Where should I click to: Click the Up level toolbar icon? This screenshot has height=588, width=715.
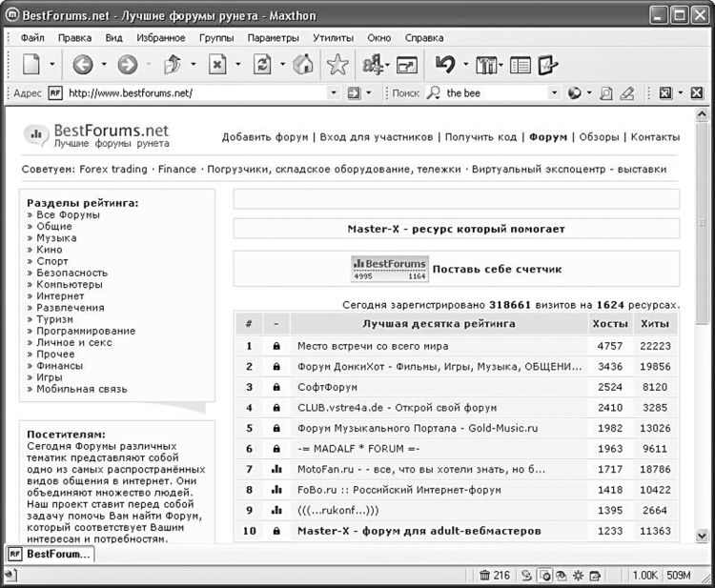(x=173, y=64)
